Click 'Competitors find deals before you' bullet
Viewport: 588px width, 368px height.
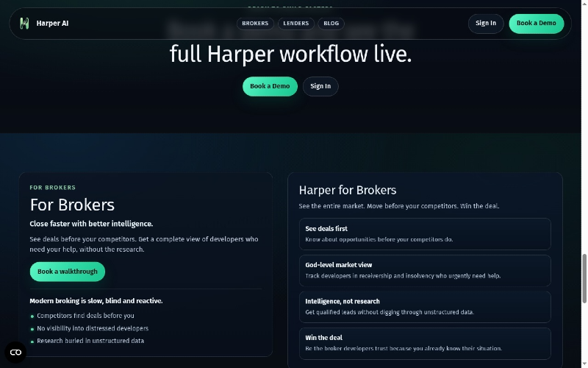tap(85, 316)
